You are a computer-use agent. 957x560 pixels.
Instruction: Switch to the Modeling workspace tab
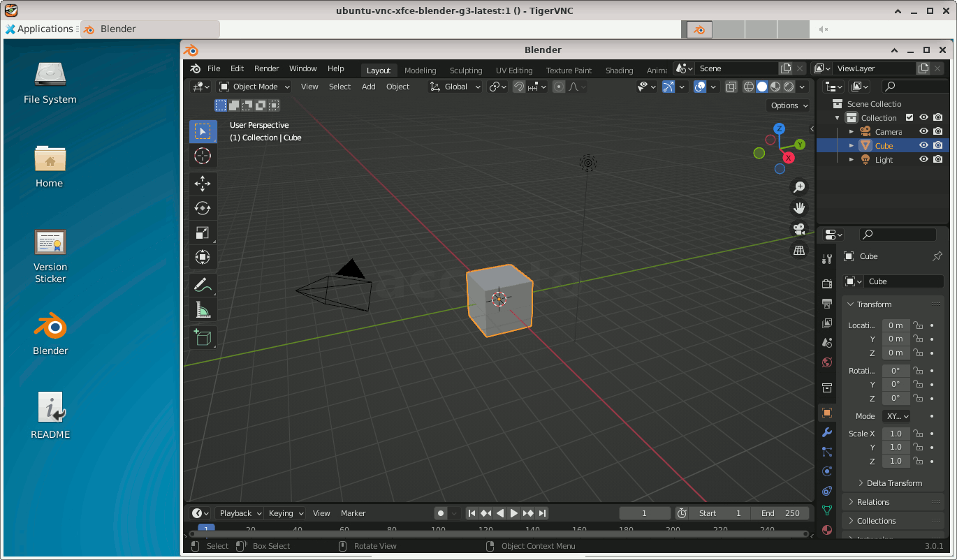coord(420,71)
